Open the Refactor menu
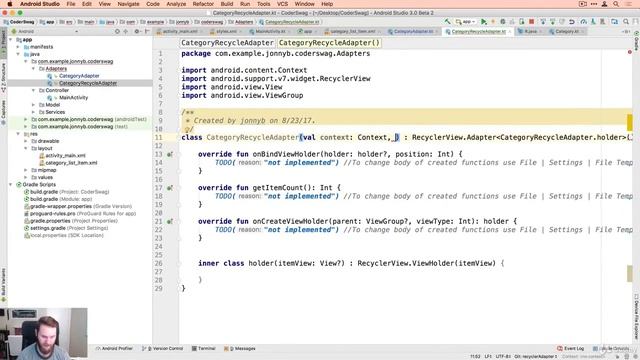Screen dimensions: 640x360 click(x=203, y=4)
